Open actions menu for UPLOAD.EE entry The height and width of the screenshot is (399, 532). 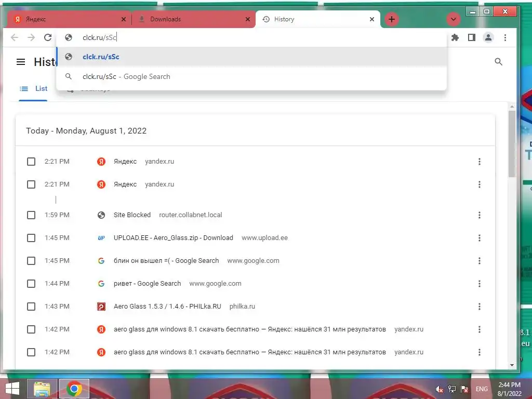[480, 238]
